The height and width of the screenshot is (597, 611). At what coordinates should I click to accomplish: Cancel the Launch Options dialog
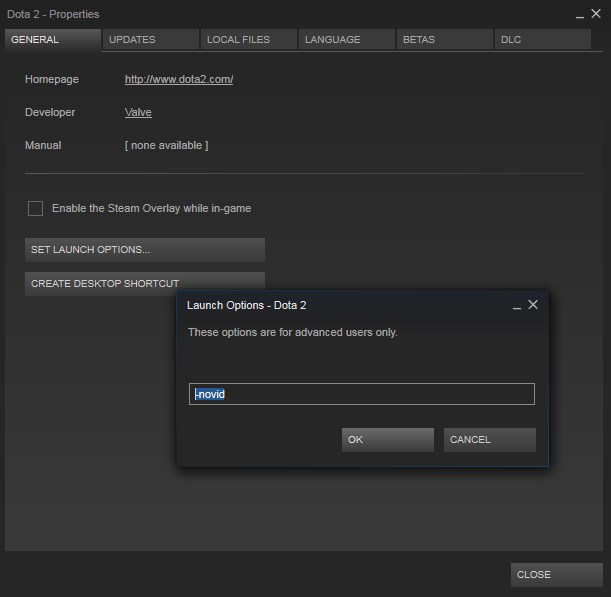pyautogui.click(x=490, y=440)
